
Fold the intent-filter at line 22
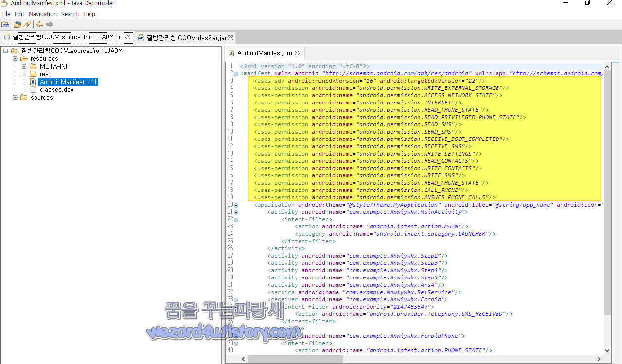(x=236, y=220)
